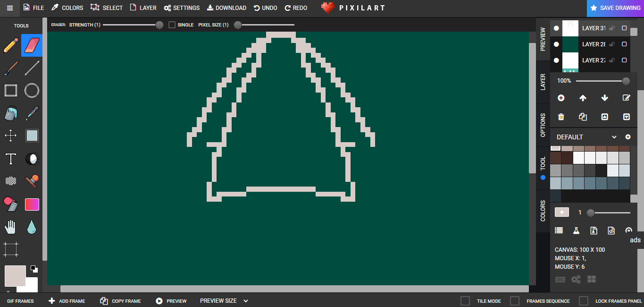644x307 pixels.
Task: Toggle the Single eraser checkbox
Action: tap(172, 25)
